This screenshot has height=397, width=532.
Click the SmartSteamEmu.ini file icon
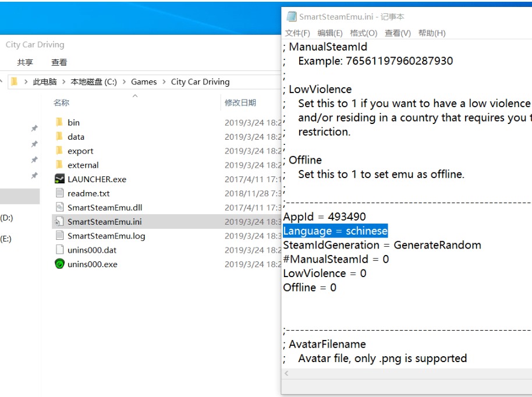pyautogui.click(x=59, y=222)
